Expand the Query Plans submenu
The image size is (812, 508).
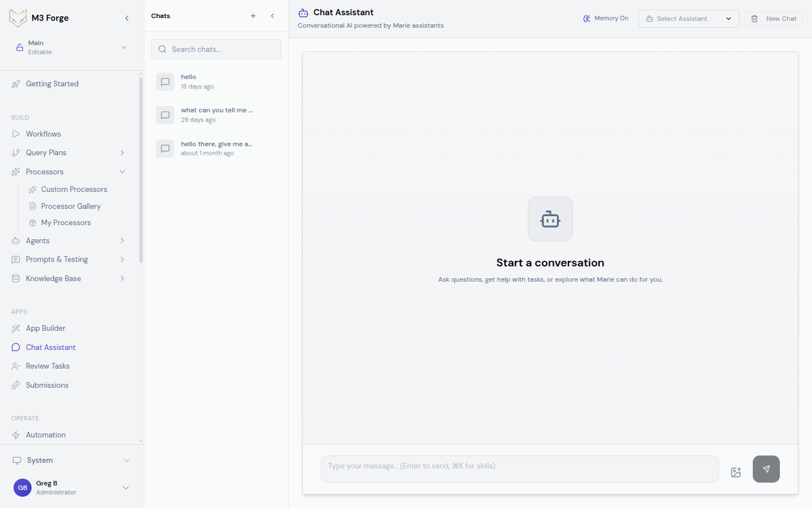[x=122, y=153]
